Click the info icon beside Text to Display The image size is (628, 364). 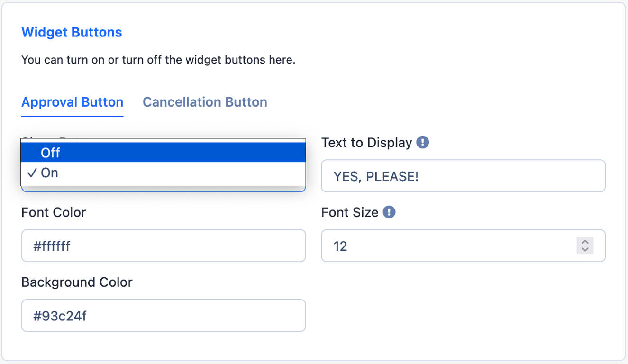(x=422, y=142)
